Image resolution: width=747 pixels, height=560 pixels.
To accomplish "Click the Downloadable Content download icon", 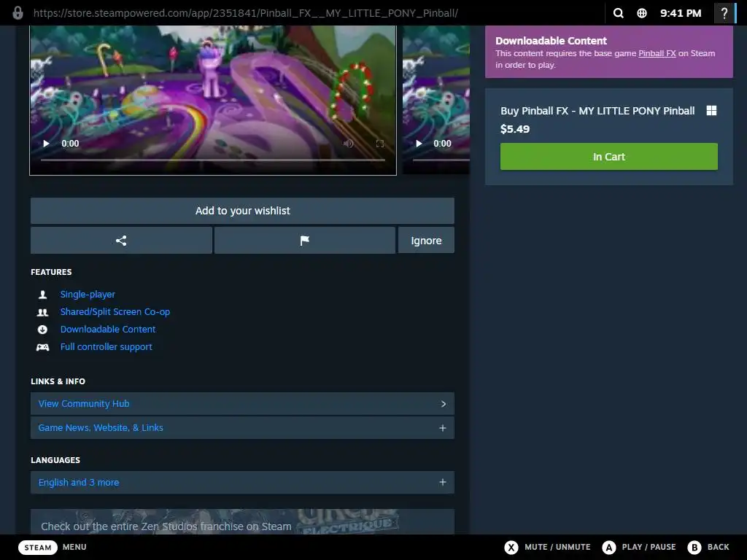I will pos(42,330).
